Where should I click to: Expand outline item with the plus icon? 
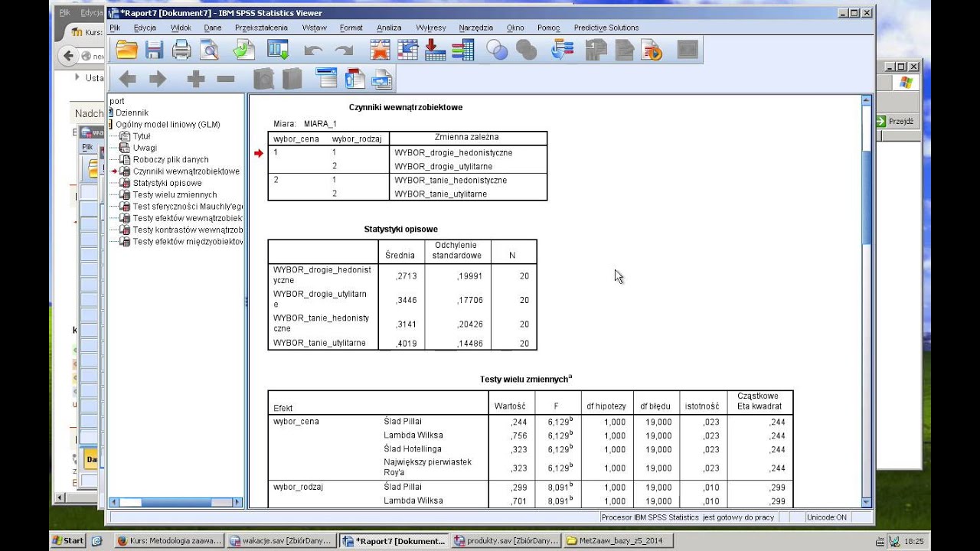pos(196,79)
